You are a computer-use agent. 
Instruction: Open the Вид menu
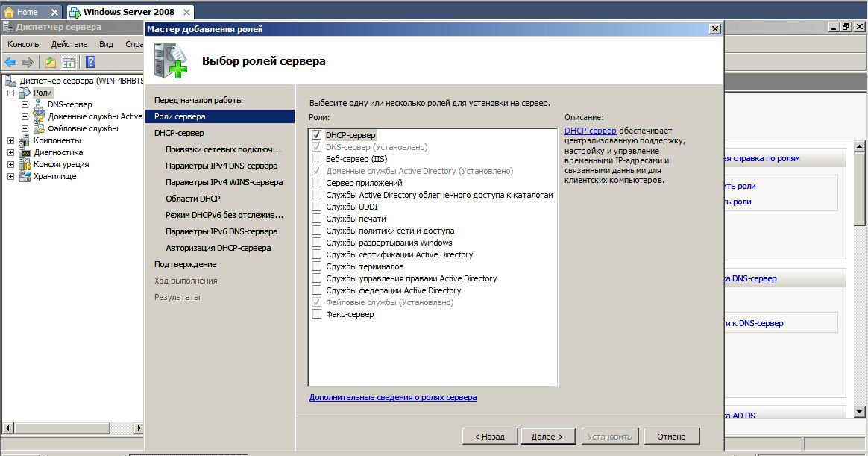click(107, 44)
